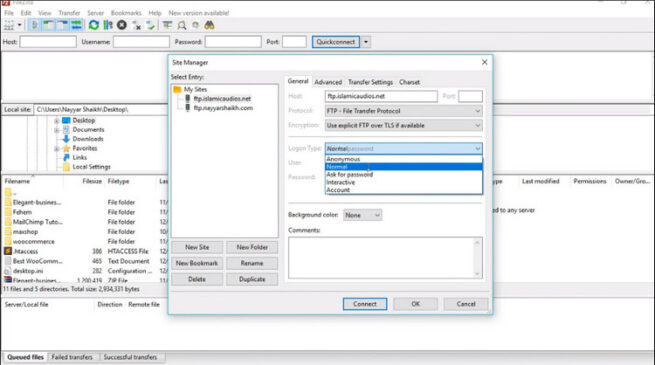Cancel current operation with black X icon
The height and width of the screenshot is (365, 655).
122,25
